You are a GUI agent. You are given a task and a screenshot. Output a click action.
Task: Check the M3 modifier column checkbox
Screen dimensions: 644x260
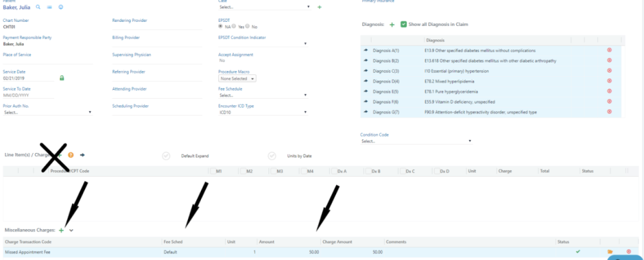274,171
